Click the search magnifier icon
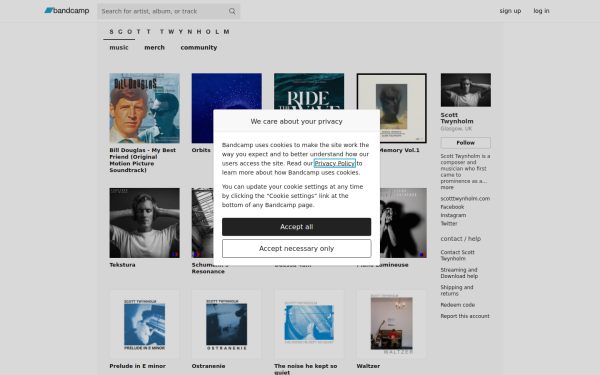This screenshot has height=375, width=600. pos(232,11)
